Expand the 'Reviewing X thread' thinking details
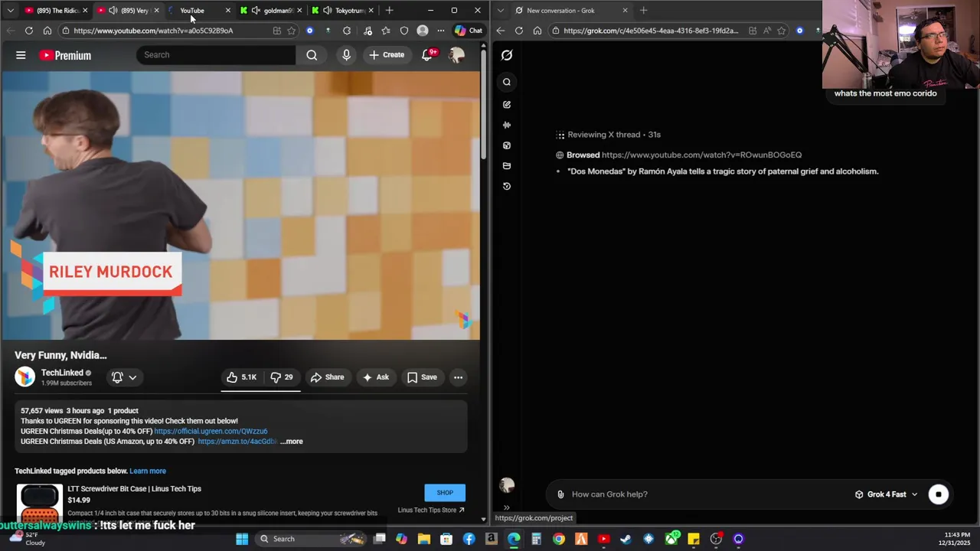Screen dimensions: 980x551 tap(609, 135)
